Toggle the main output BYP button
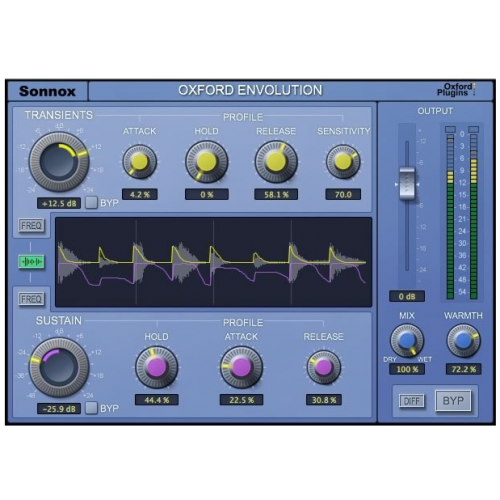This screenshot has width=500, height=500. [453, 401]
